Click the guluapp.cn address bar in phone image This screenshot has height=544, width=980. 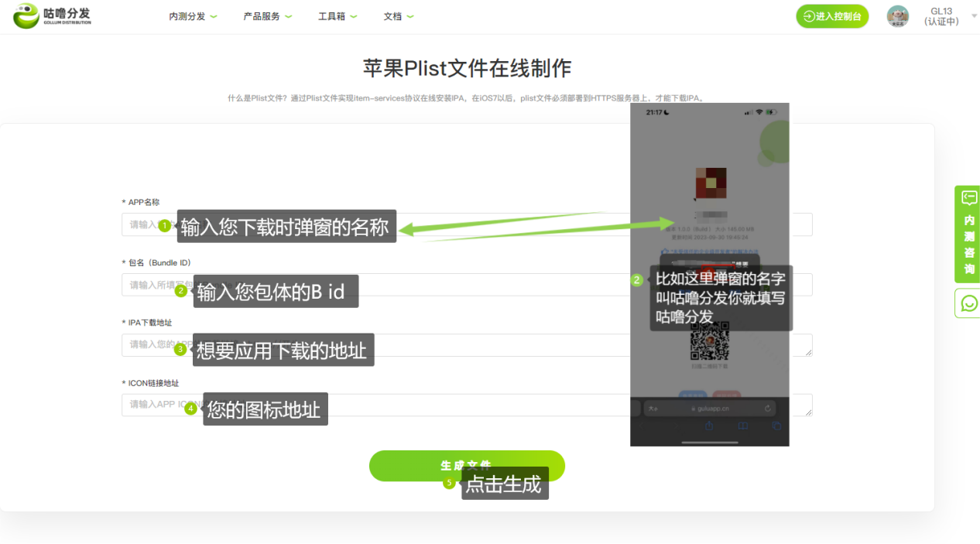point(710,408)
